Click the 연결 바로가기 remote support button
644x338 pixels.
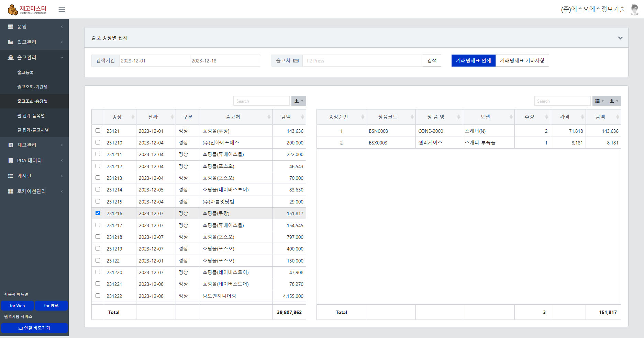34,328
